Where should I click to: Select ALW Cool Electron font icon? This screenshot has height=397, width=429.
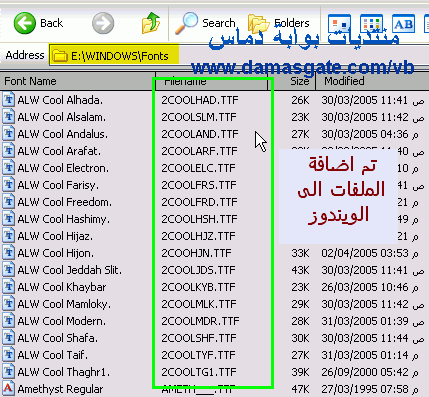point(9,168)
